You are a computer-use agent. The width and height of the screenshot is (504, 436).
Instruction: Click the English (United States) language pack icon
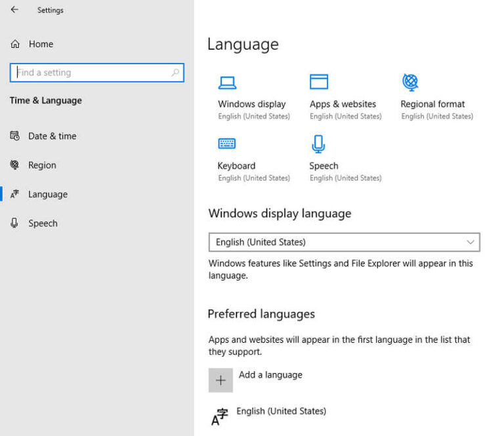pos(220,417)
